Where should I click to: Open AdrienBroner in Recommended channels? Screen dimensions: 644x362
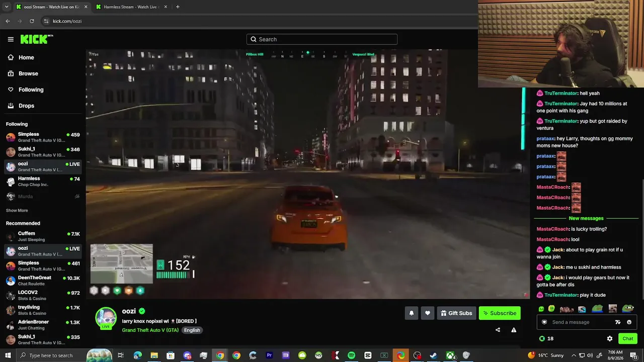tap(43, 325)
